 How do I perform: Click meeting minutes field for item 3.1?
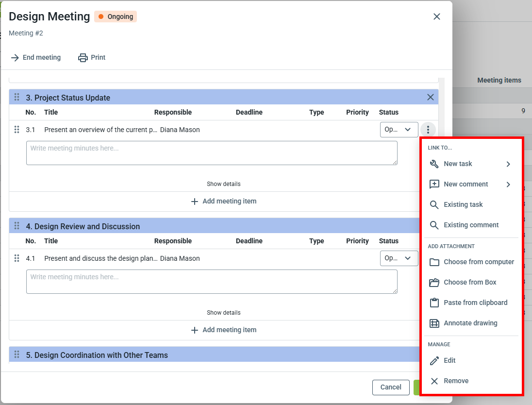pyautogui.click(x=212, y=153)
